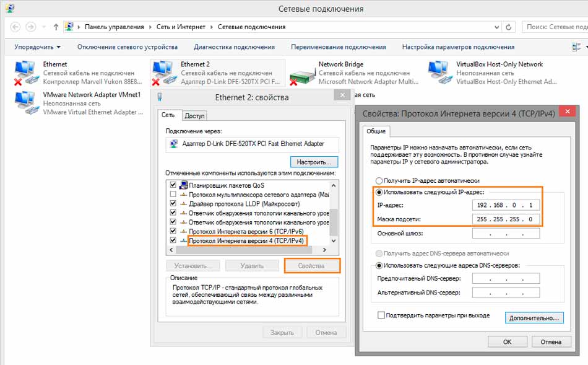
Task: Enable network adapter multiplexor protocol checkbox
Action: pos(173,194)
